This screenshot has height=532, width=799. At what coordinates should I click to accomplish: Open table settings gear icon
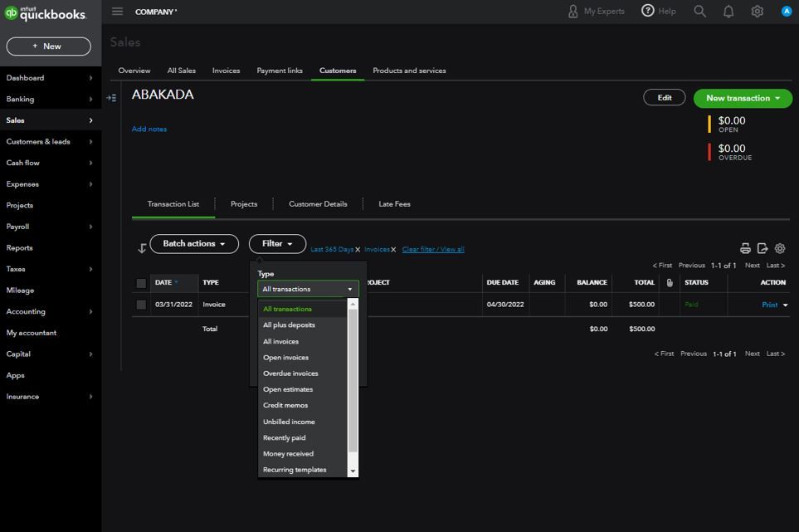780,248
